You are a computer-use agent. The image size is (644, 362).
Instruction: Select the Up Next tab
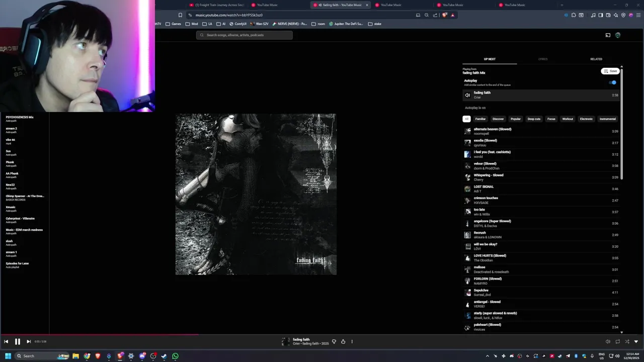click(490, 59)
